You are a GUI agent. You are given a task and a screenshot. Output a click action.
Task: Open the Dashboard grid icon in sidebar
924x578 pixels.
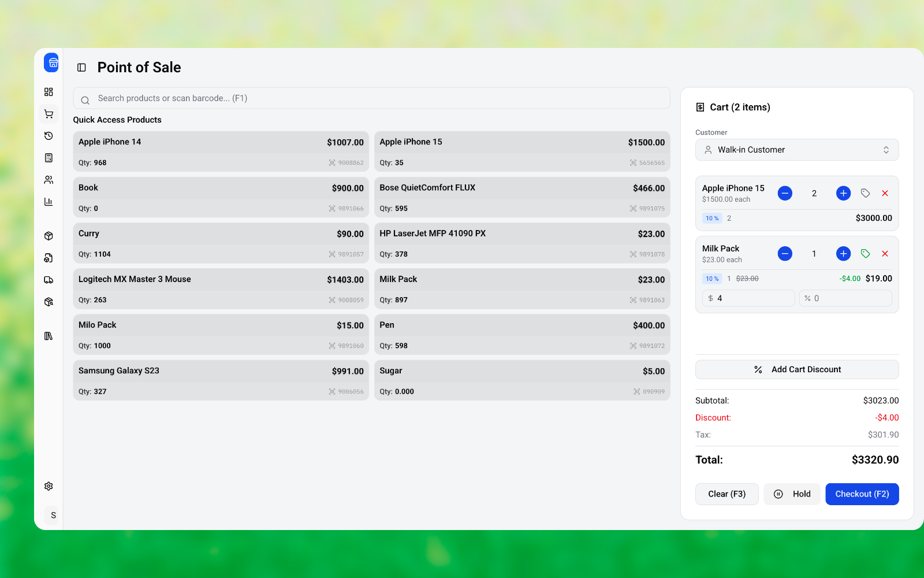[x=49, y=91]
